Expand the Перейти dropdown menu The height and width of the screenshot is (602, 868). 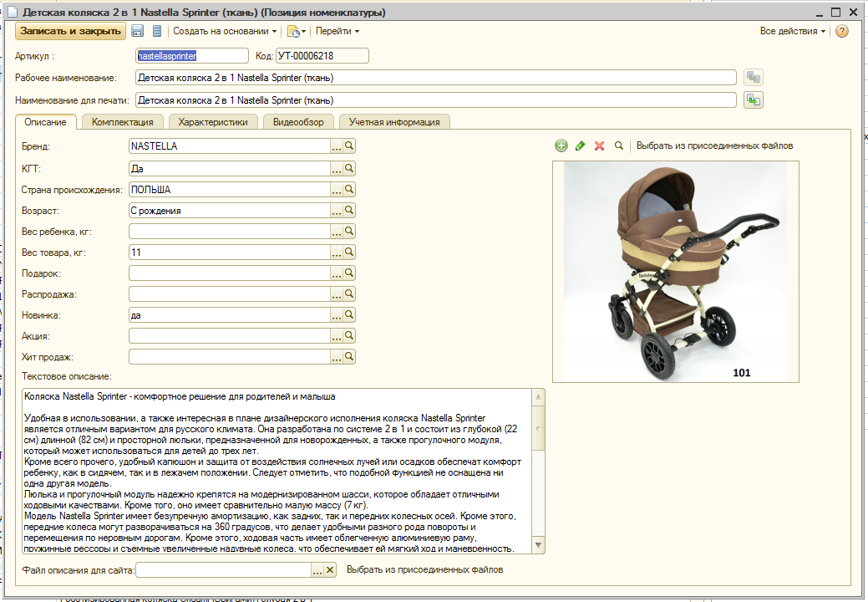(338, 31)
